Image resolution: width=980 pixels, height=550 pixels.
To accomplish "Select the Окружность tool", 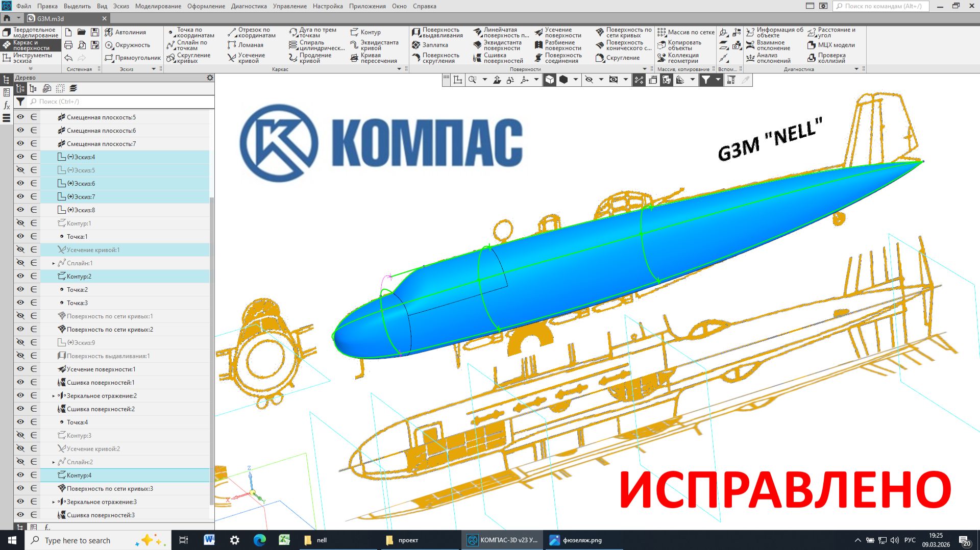I will pos(128,45).
